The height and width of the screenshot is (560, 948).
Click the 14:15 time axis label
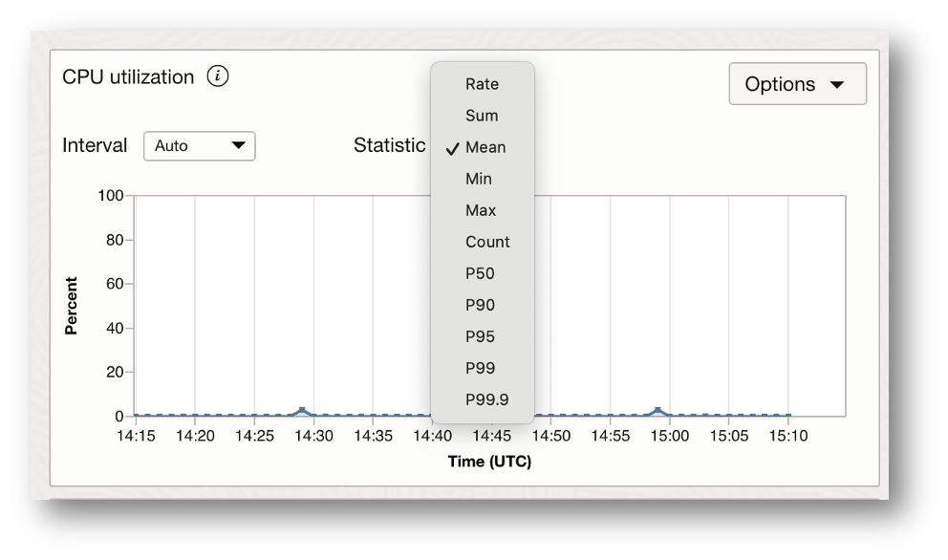pyautogui.click(x=136, y=436)
